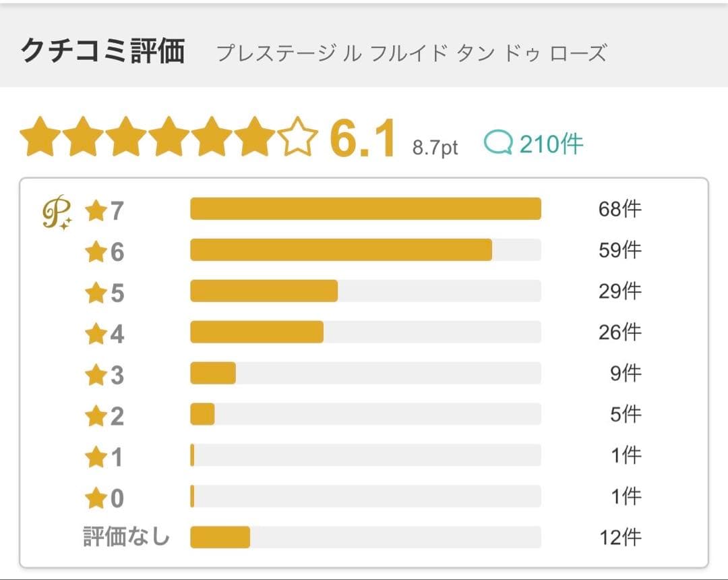Click the star icon beside rating 4

[96, 335]
